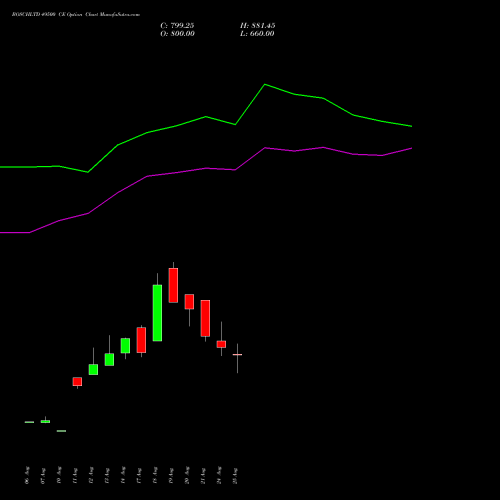The height and width of the screenshot is (500, 500).
Task: Select the 06 Aug date label
Action: 27,476
